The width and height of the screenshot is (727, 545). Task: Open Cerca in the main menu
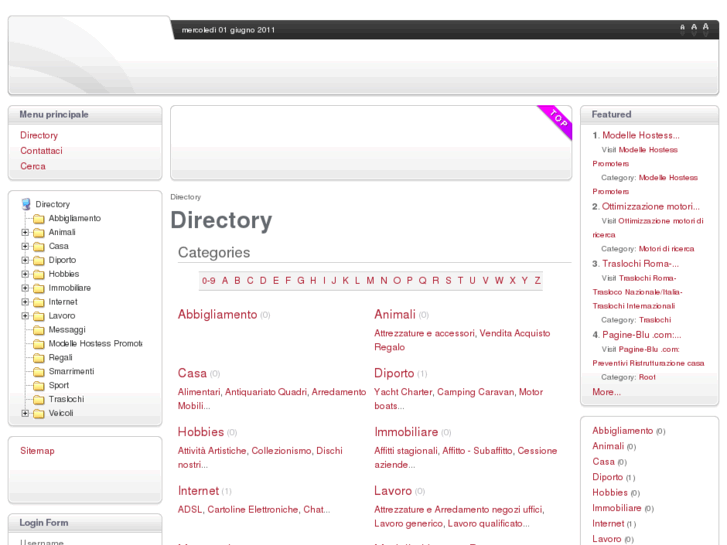(x=33, y=166)
